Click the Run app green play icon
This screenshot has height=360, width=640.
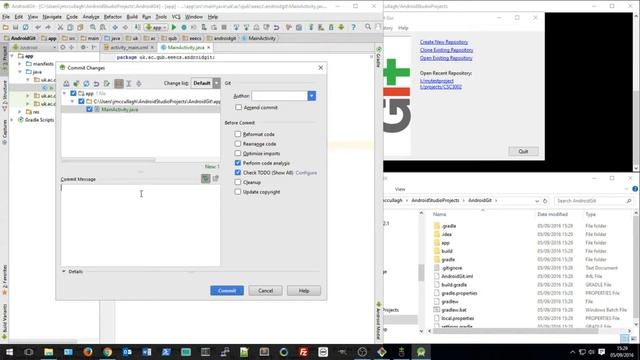click(174, 27)
